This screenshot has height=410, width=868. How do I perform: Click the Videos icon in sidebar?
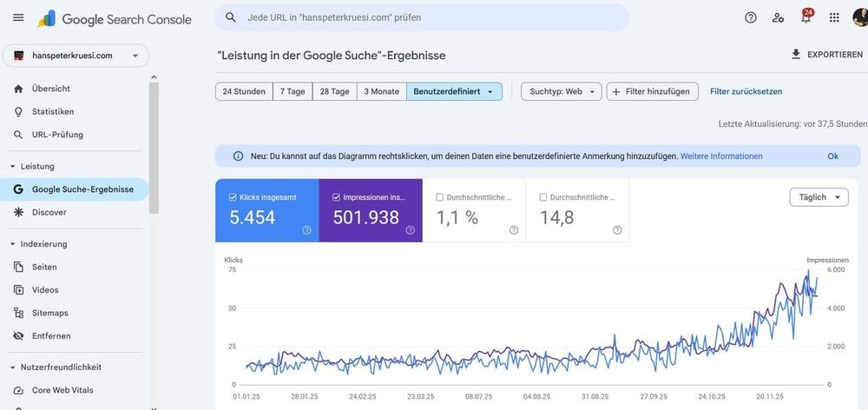click(x=18, y=290)
